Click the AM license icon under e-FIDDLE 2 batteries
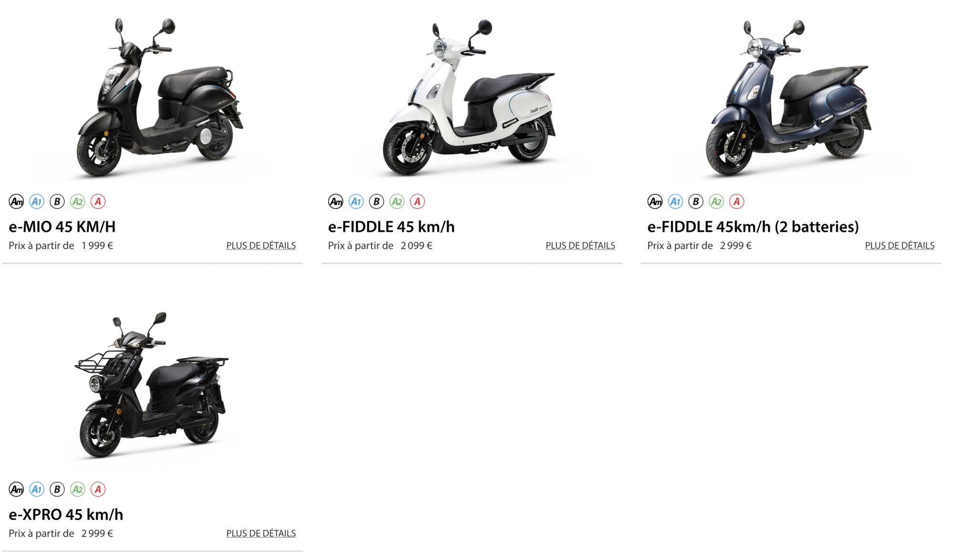This screenshot has height=560, width=954. coord(655,202)
